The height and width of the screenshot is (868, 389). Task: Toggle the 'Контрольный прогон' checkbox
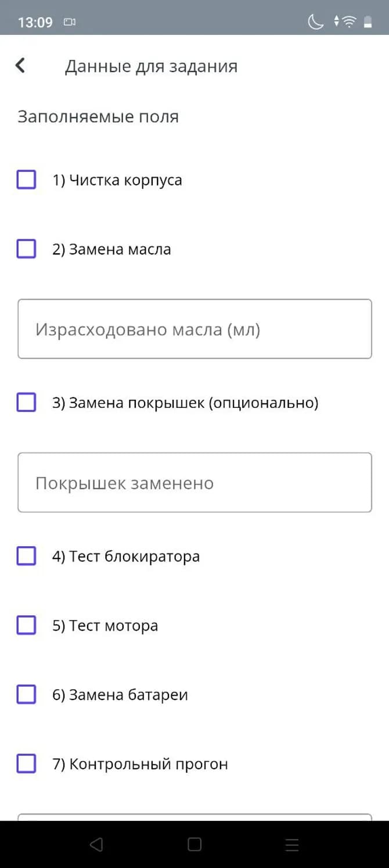click(26, 763)
